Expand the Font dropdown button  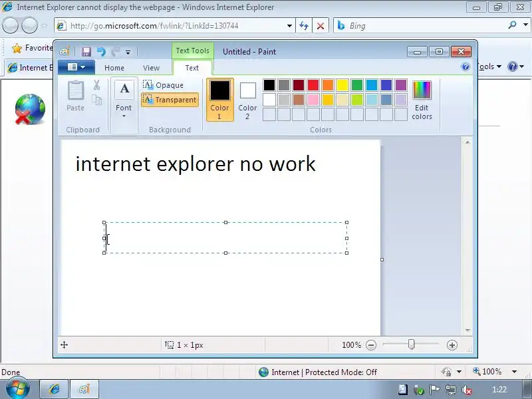pos(124,105)
